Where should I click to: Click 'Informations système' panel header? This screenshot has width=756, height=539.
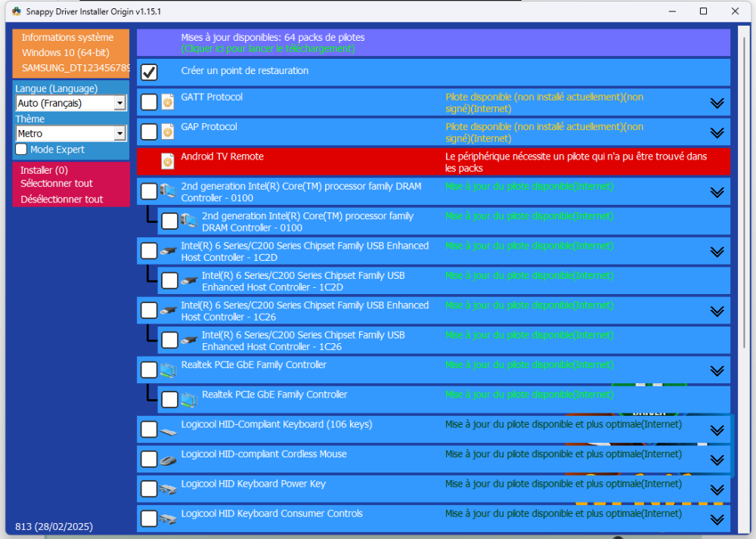[67, 38]
